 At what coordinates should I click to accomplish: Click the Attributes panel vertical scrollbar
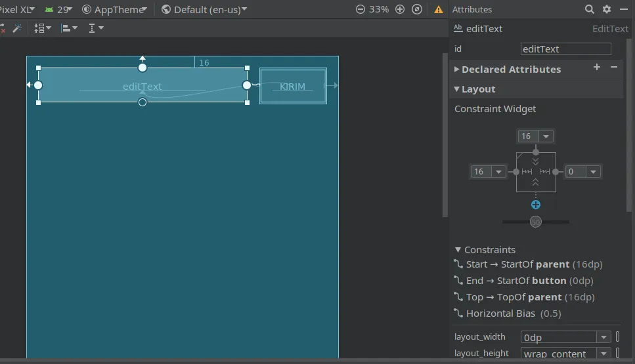point(629,125)
